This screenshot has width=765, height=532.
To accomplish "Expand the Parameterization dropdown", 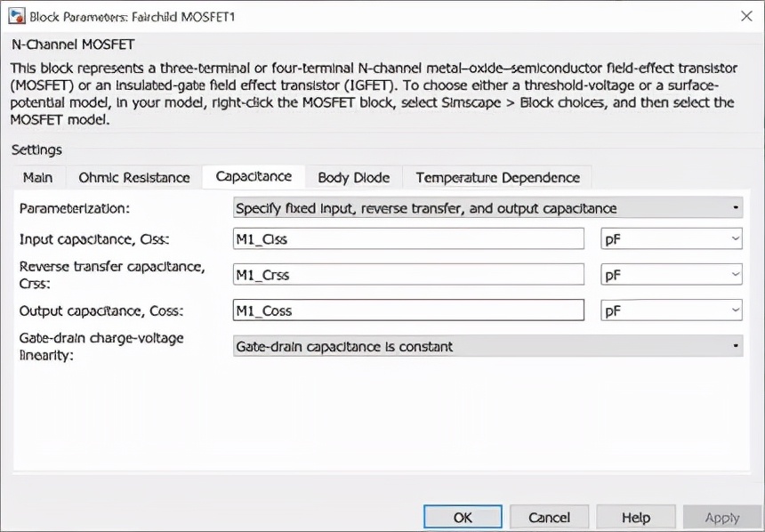I will (487, 208).
